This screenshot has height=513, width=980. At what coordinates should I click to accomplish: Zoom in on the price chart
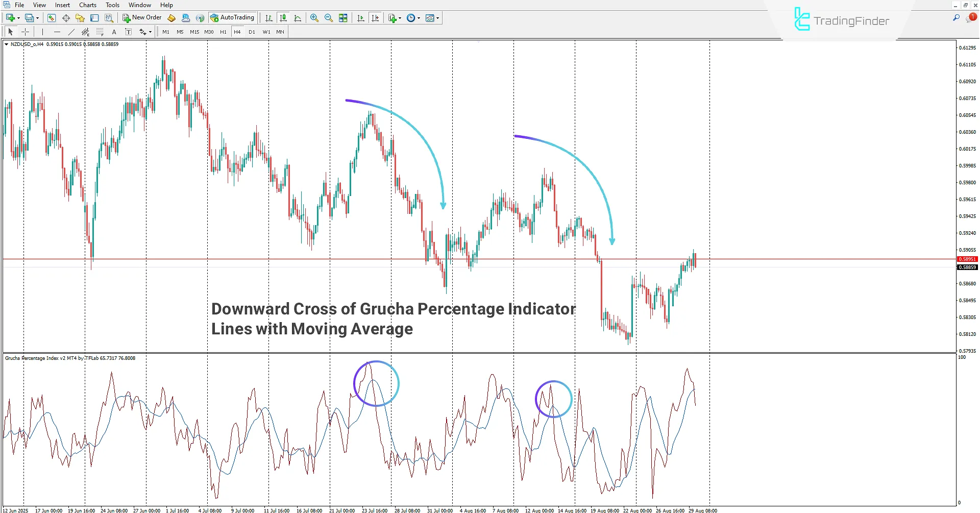click(314, 17)
